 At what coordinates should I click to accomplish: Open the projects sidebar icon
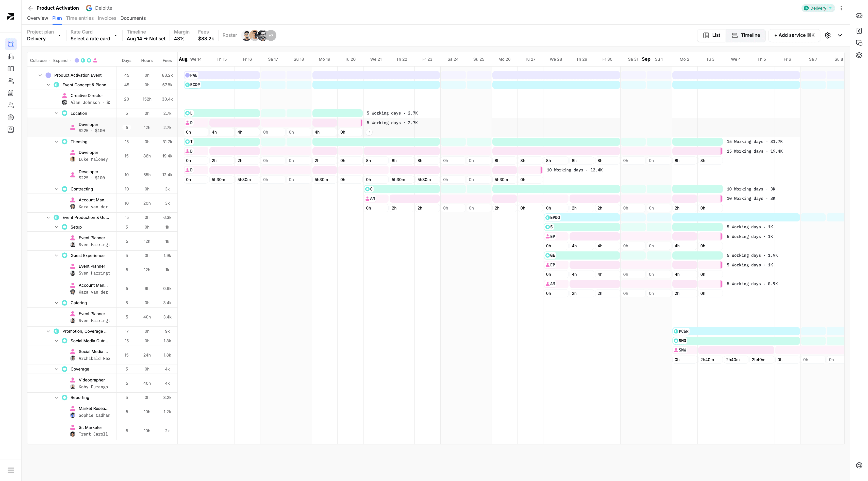11,44
